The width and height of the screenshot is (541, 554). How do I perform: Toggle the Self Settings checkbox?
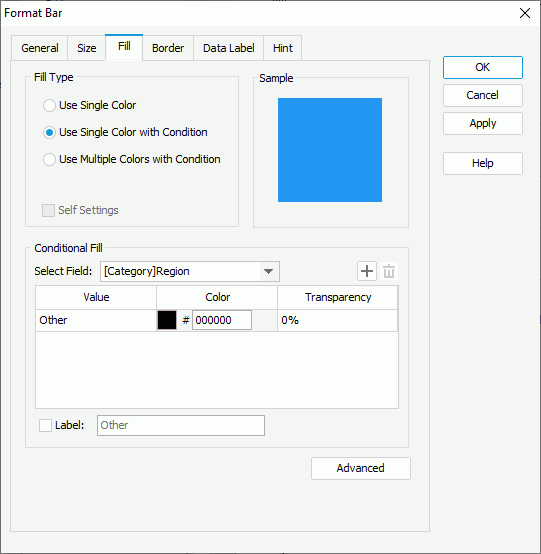[48, 210]
